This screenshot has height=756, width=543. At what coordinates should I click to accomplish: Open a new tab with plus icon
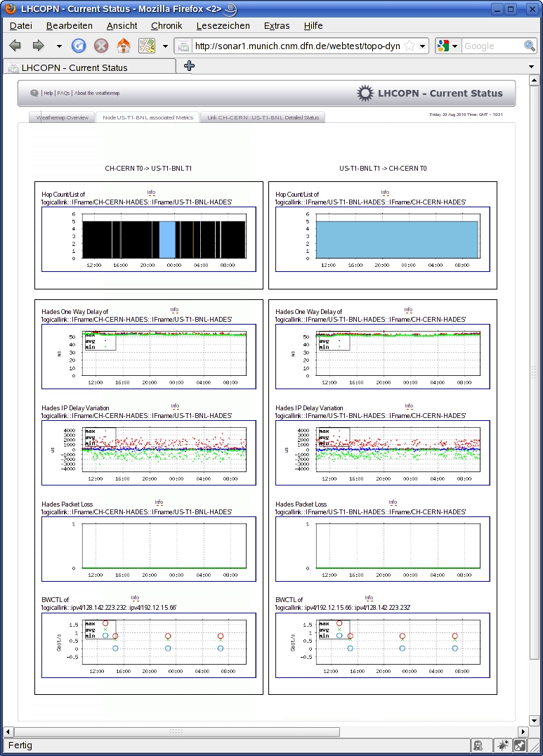[x=189, y=66]
